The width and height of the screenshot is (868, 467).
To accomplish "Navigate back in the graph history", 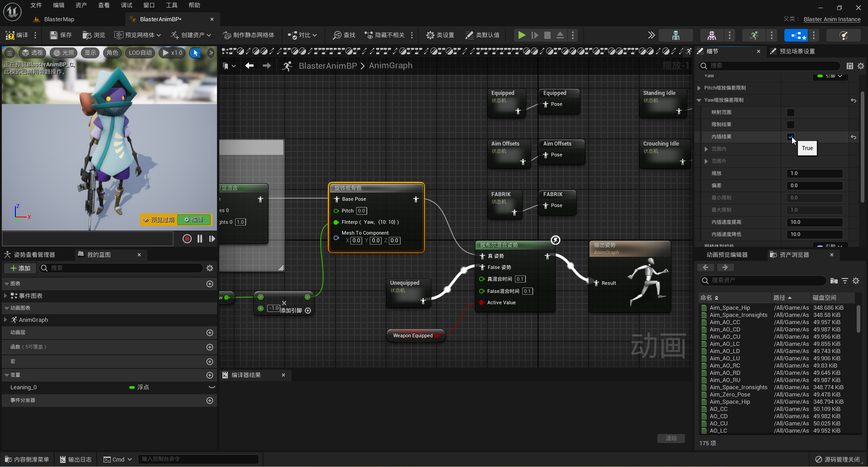I will click(249, 66).
